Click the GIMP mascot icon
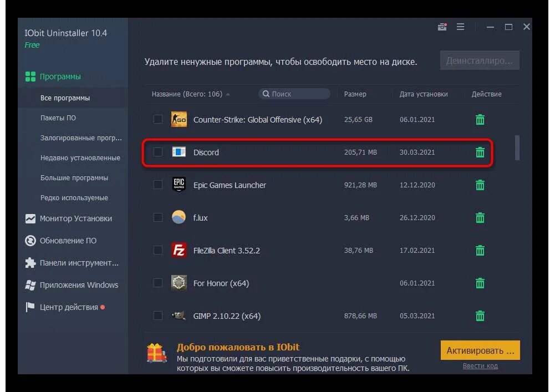Viewport: 550px width, 392px height. (179, 315)
